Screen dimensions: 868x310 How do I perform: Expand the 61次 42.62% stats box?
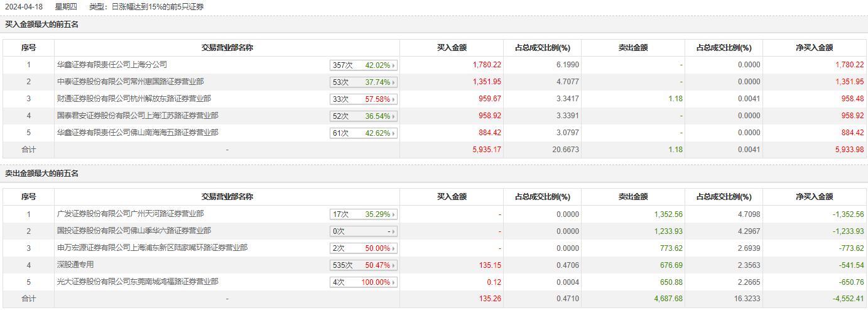point(364,133)
